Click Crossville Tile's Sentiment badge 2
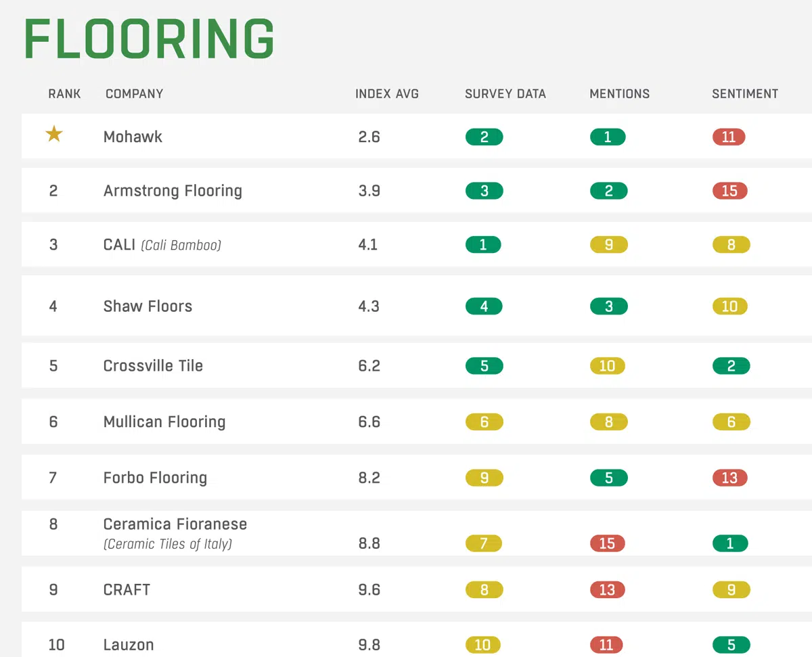The width and height of the screenshot is (812, 657). (731, 366)
